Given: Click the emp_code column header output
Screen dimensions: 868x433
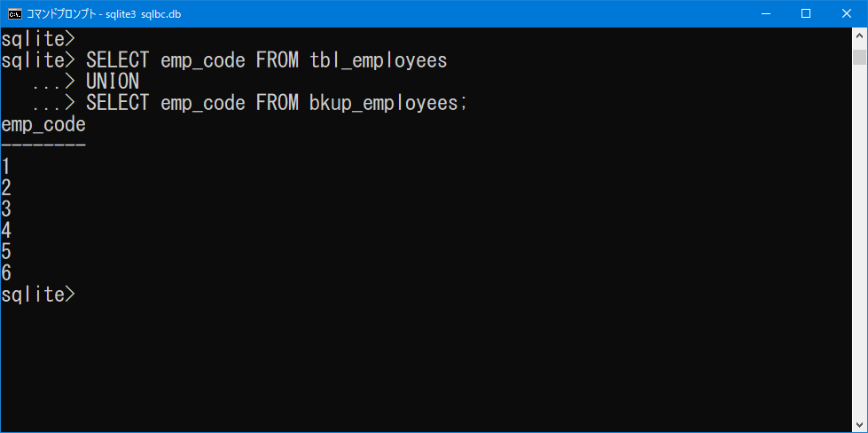Looking at the screenshot, I should pos(43,124).
